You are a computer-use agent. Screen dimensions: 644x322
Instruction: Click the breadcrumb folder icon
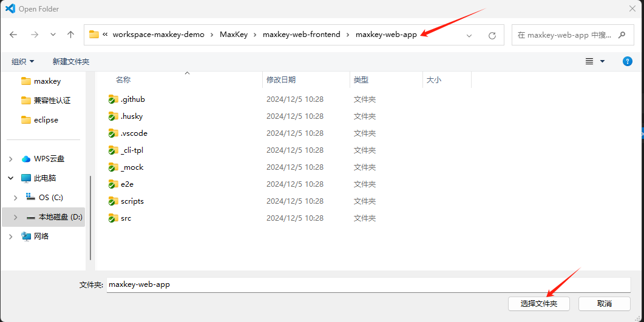94,35
